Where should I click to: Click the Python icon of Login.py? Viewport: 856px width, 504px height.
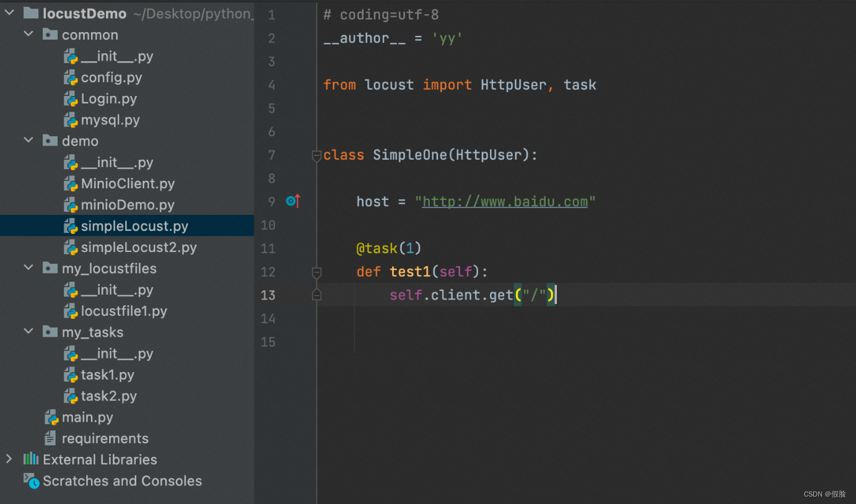click(x=71, y=98)
